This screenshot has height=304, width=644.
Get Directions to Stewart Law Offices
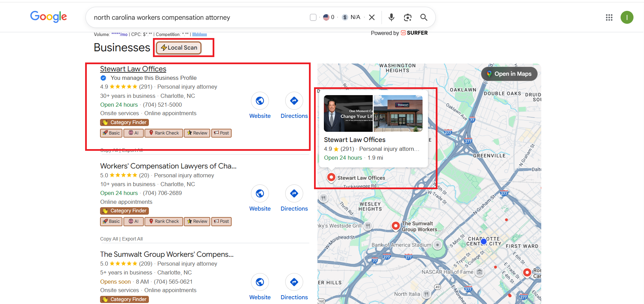pos(294,101)
